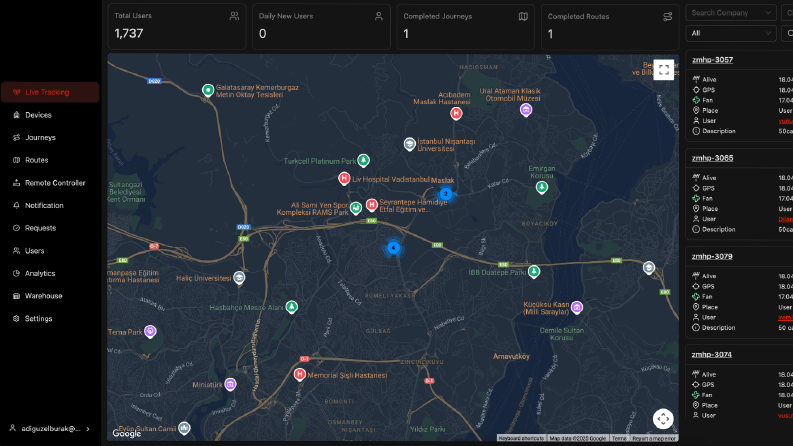Click the Analytics pie chart icon
Image resolution: width=793 pixels, height=446 pixels.
16,273
